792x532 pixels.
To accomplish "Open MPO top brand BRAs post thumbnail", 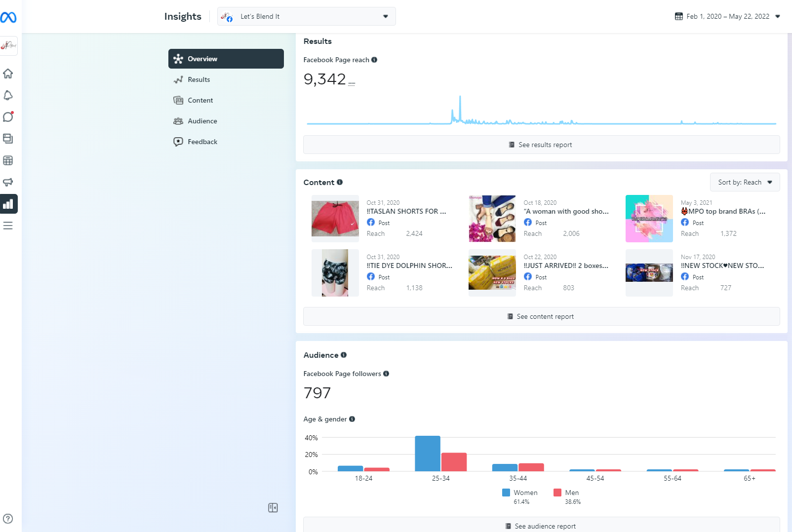I will point(649,219).
